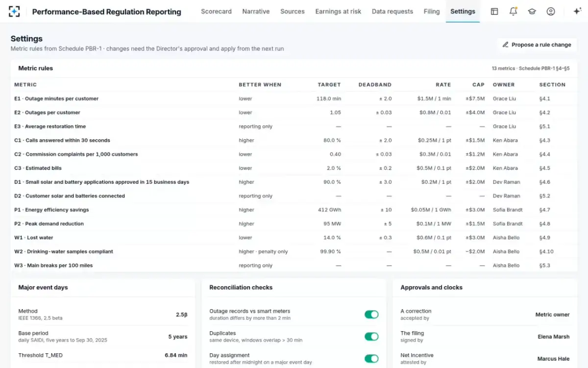Click owner Grace Liu in the E1 row

504,99
